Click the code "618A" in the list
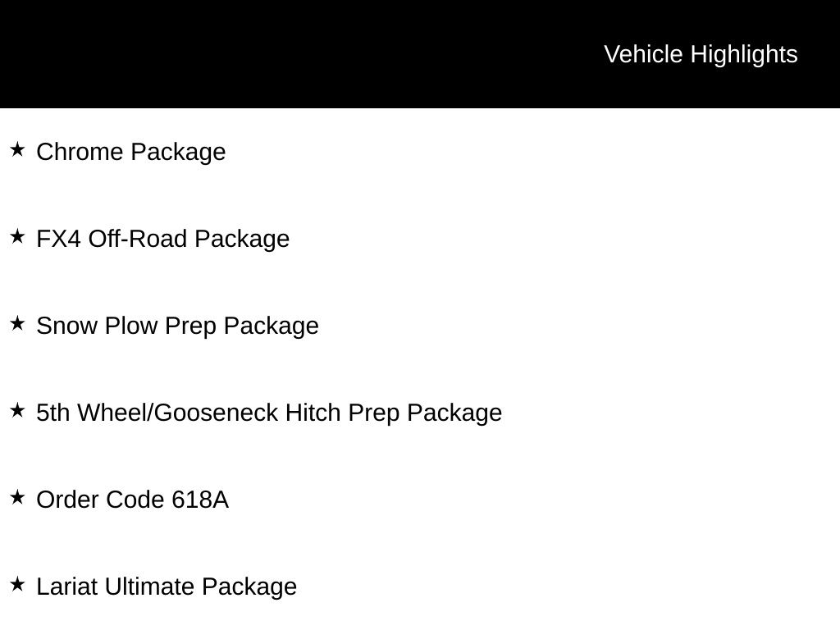 point(200,500)
